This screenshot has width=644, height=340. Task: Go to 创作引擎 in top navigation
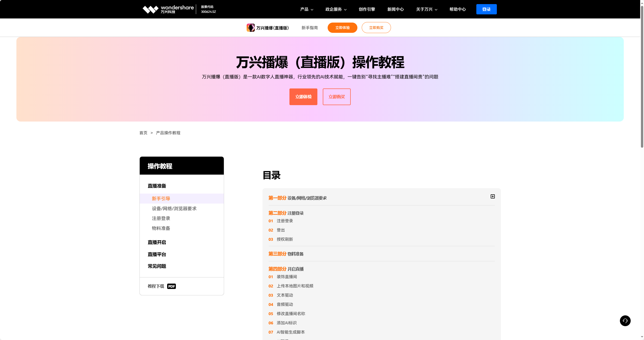click(x=367, y=9)
